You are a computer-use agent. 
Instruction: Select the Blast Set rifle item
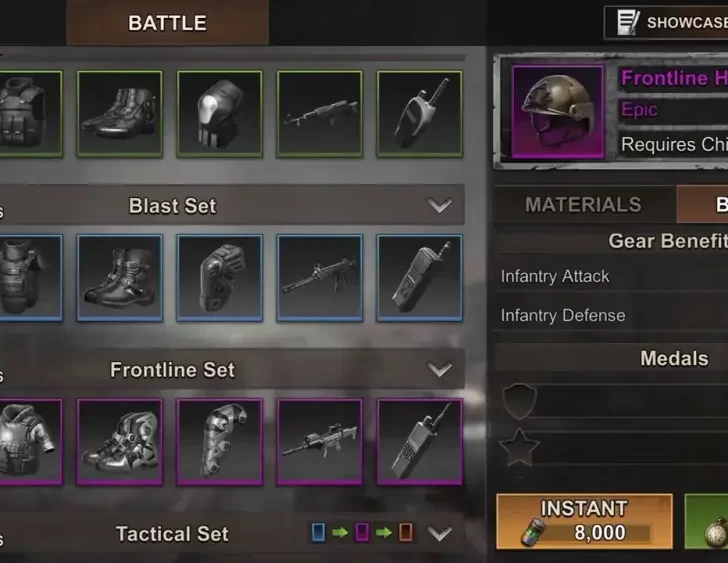(319, 278)
